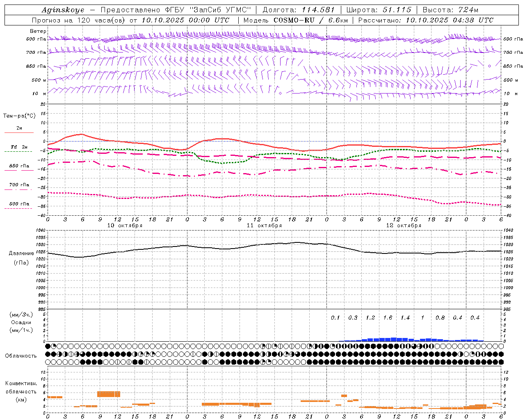The width and height of the screenshot is (525, 420).
Task: Click the Конвективн. convective label
Action: (x=21, y=383)
